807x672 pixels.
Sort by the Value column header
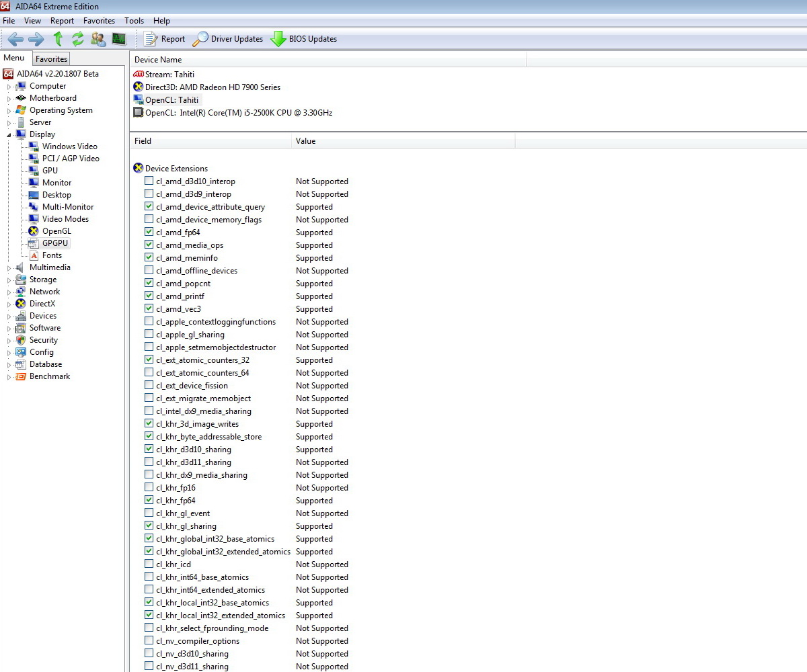[x=403, y=141]
